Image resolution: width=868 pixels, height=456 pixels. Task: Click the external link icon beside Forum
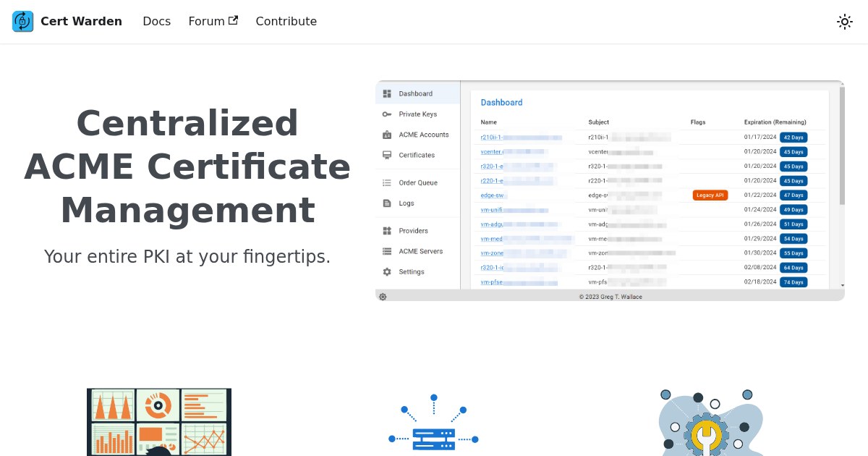tap(233, 20)
